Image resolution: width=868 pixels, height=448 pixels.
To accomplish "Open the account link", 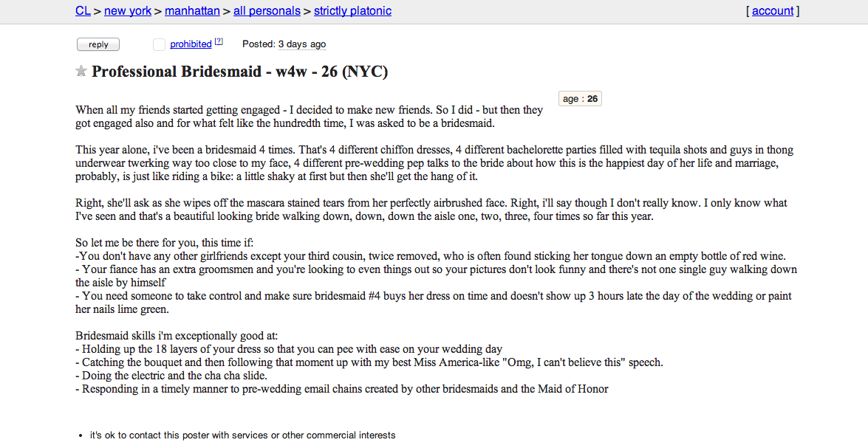I will pos(773,11).
